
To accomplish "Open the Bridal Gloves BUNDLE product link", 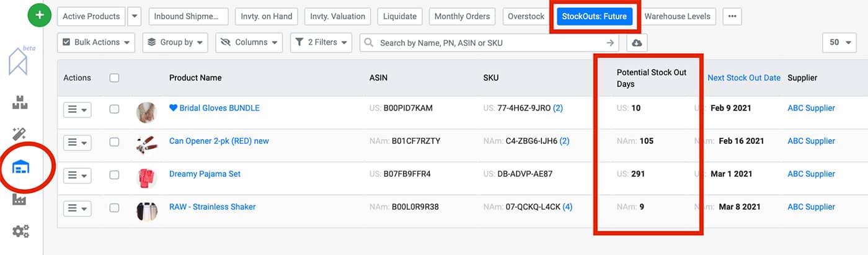I will click(219, 108).
